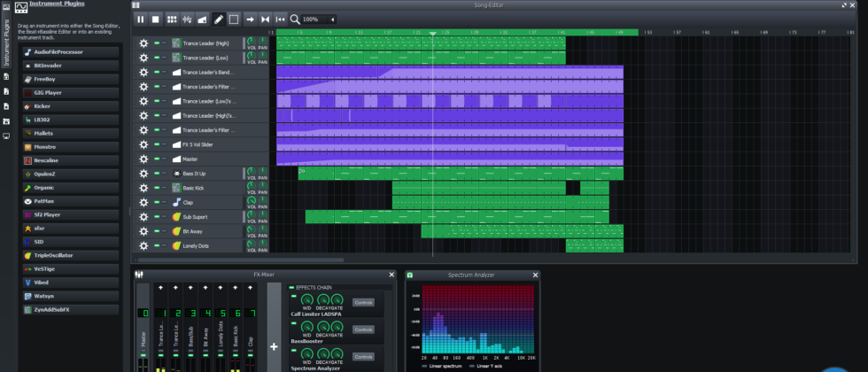Enable the Linear spectrum checkbox
Screen dimensions: 868x372
pos(424,366)
